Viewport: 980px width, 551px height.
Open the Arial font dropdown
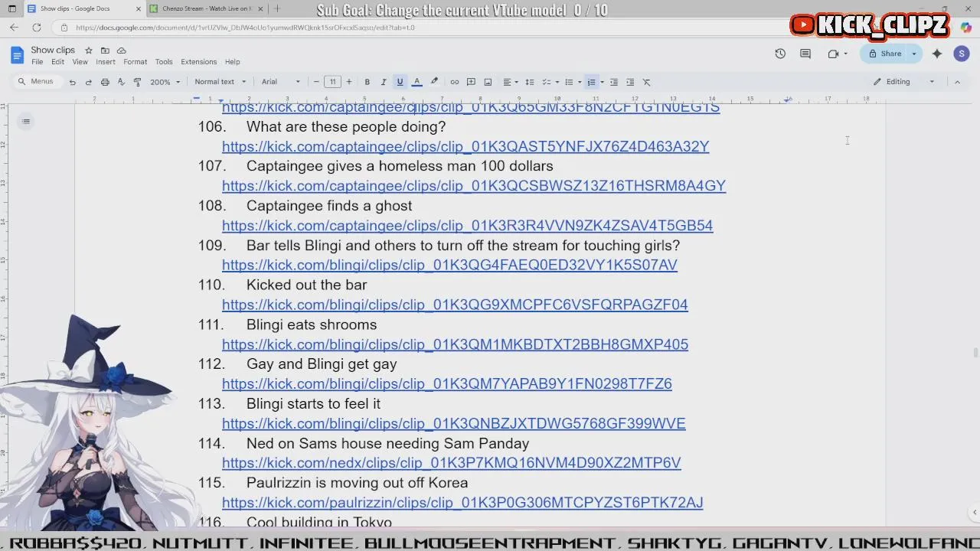coord(281,82)
